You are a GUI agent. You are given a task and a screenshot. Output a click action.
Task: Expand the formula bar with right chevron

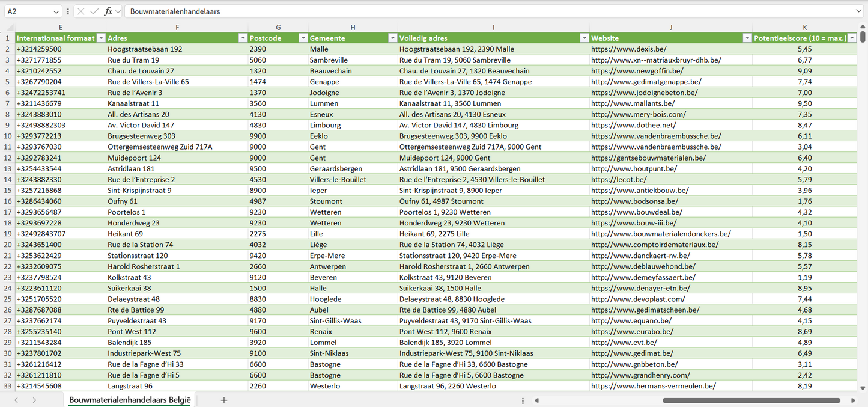[858, 11]
